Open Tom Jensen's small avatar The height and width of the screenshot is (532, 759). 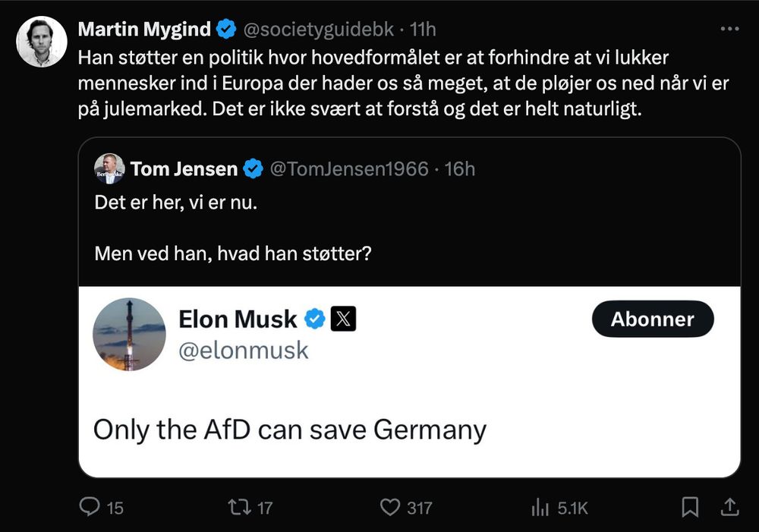[109, 168]
